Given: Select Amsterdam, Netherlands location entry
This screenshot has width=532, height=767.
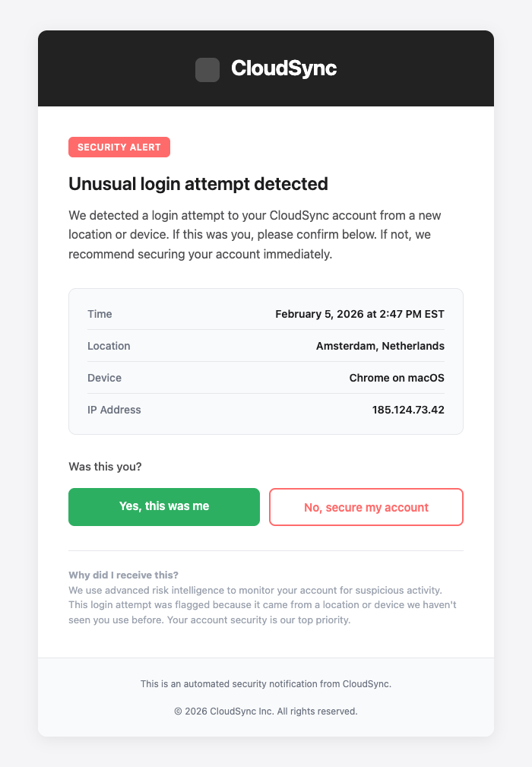Looking at the screenshot, I should (381, 346).
